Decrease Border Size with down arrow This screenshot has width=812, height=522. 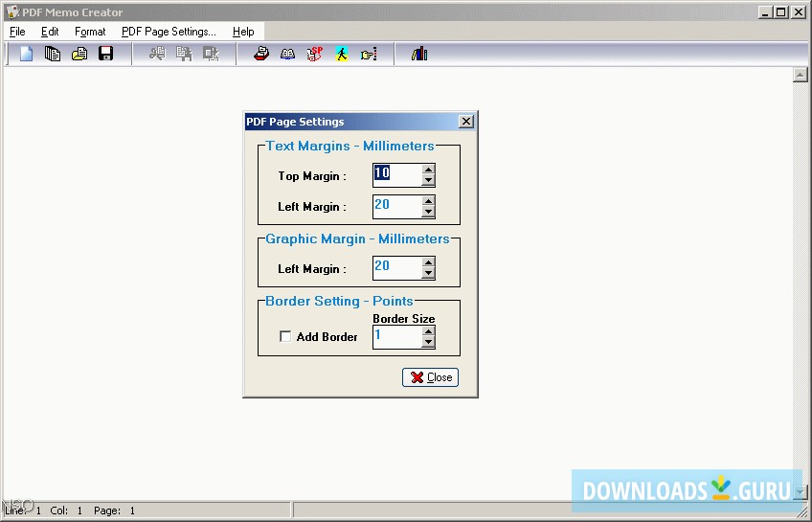[x=428, y=342]
